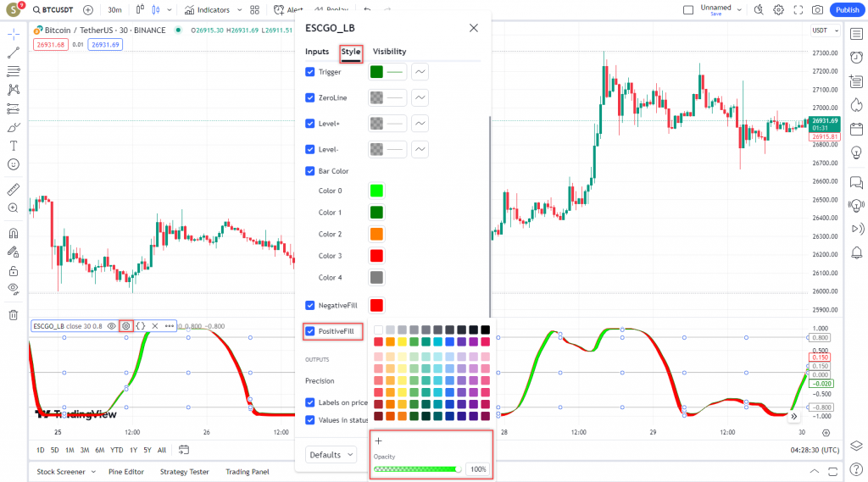Change the 30m timeframe interval
The image size is (868, 482).
coord(114,10)
